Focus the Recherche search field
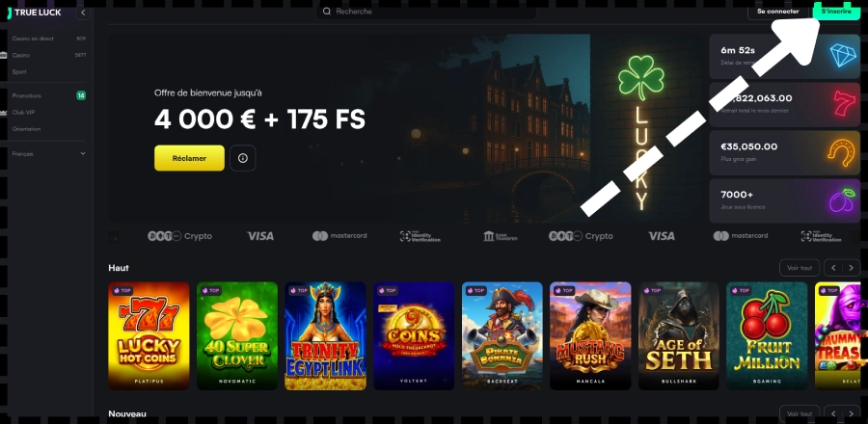This screenshot has width=868, height=424. (425, 11)
